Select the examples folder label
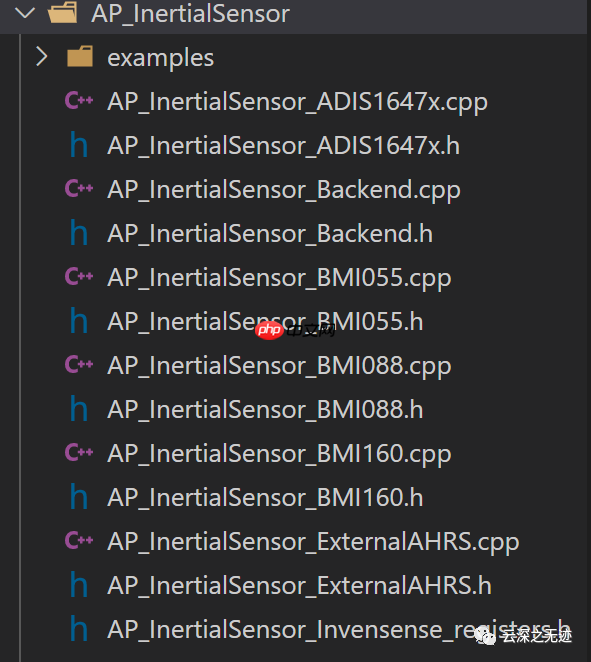 pos(160,58)
